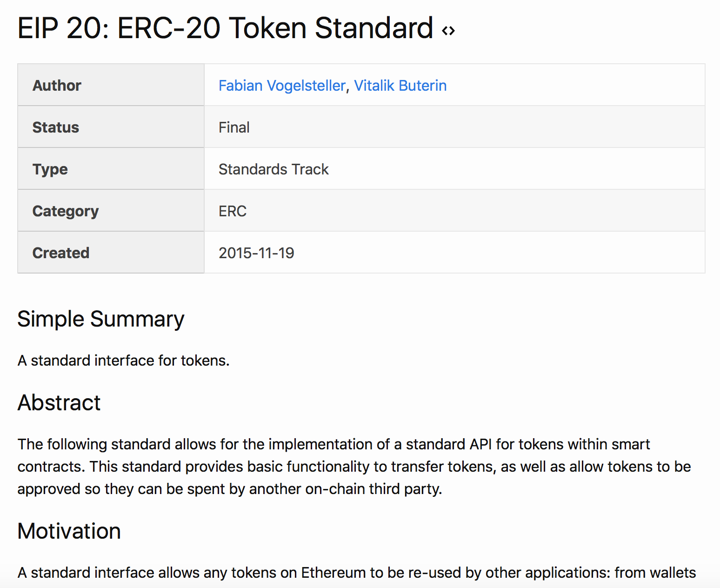Select the Author label cell
This screenshot has height=588, width=720.
[111, 85]
